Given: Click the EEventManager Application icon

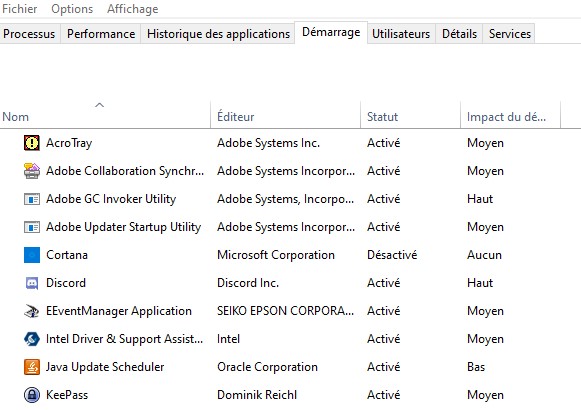Looking at the screenshot, I should [x=31, y=311].
